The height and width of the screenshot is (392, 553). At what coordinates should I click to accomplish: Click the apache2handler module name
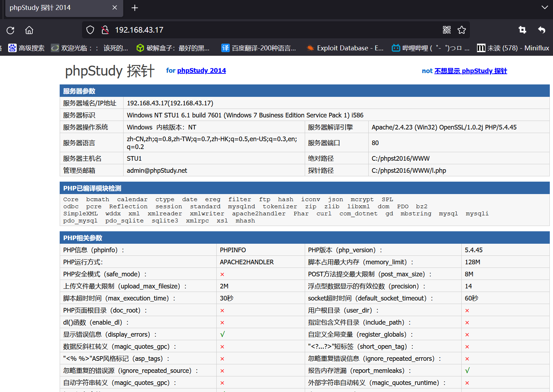(x=259, y=214)
